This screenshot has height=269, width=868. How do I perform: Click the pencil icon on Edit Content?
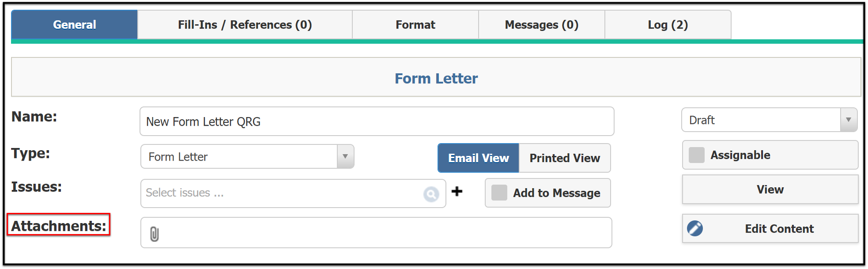pos(695,228)
